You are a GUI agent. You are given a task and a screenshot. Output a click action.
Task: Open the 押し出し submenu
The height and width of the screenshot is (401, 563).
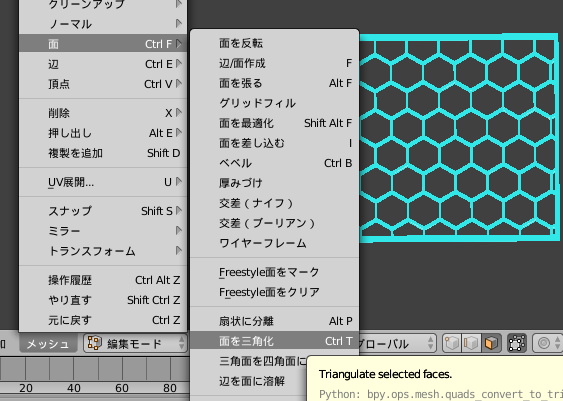pyautogui.click(x=103, y=133)
